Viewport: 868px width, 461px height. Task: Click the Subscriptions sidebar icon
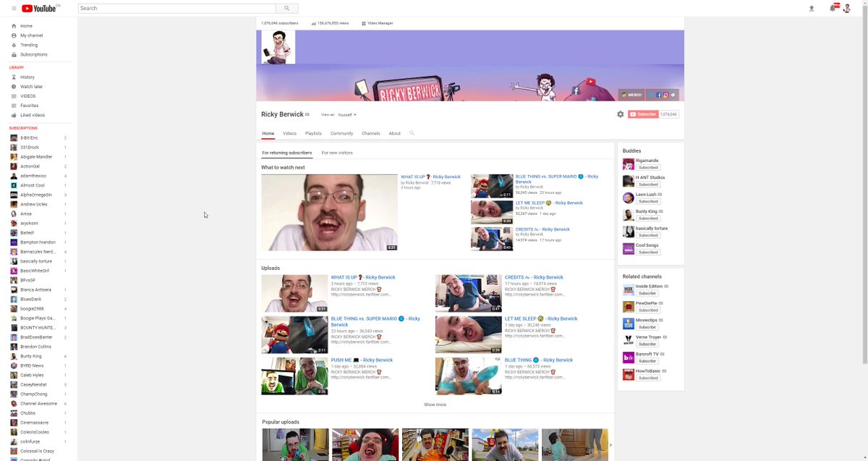click(14, 54)
